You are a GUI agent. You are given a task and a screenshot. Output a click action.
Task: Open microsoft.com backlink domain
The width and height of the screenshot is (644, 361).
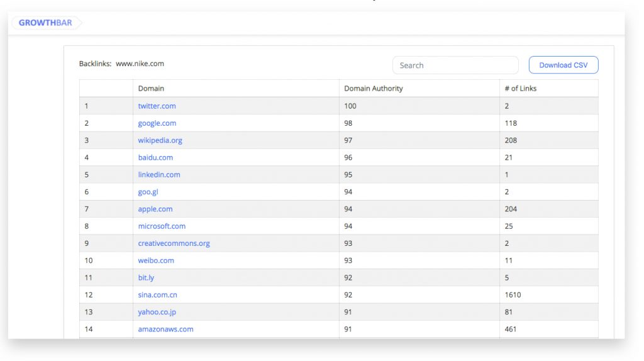162,226
